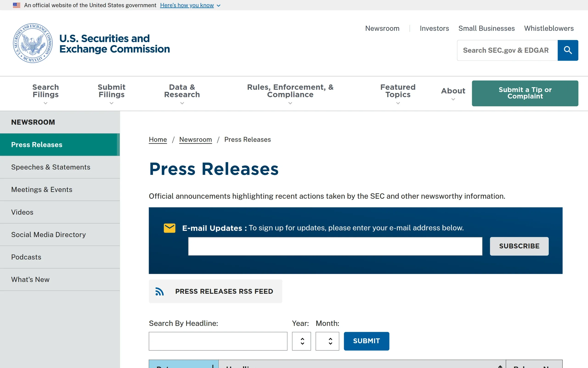Open the Year select box
The width and height of the screenshot is (588, 368).
pos(301,341)
